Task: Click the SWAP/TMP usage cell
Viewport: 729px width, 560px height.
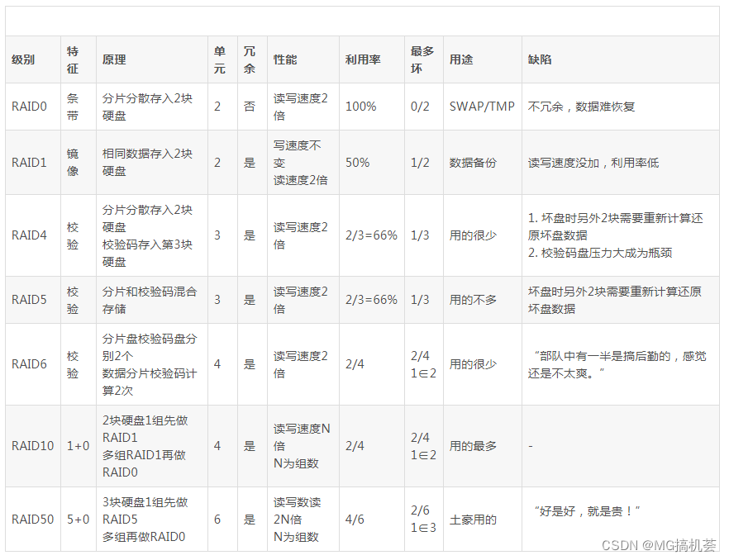Action: coord(483,107)
